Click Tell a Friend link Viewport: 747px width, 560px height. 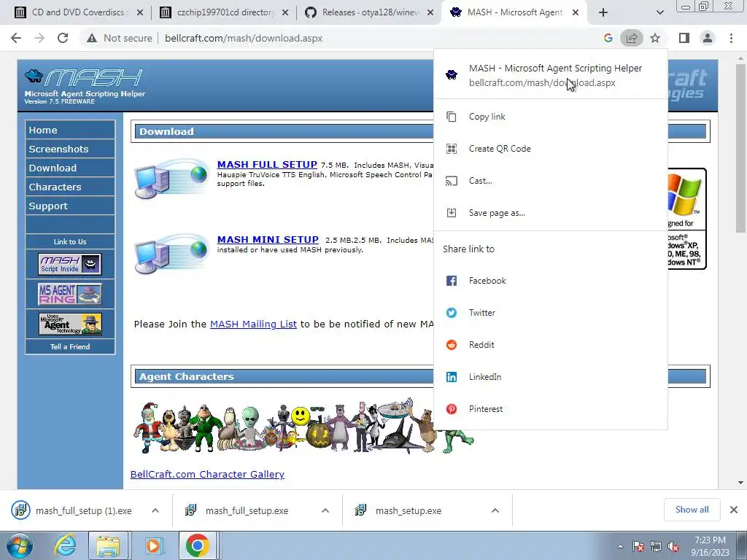(70, 346)
